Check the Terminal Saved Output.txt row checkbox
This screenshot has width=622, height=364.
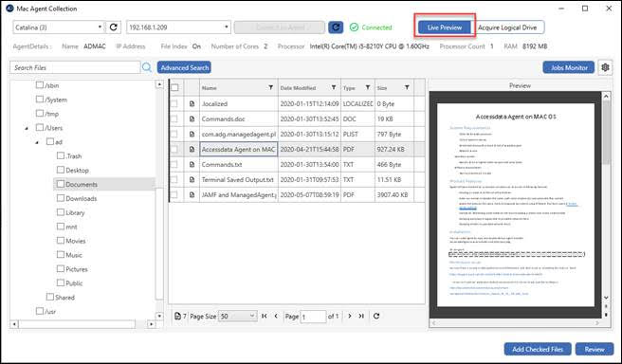[x=174, y=179]
